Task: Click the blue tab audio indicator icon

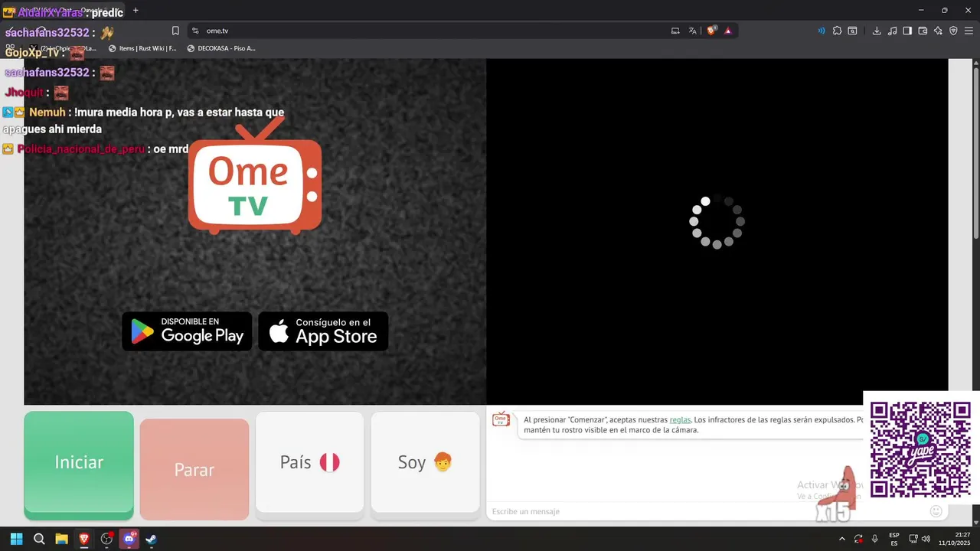Action: coord(822,31)
